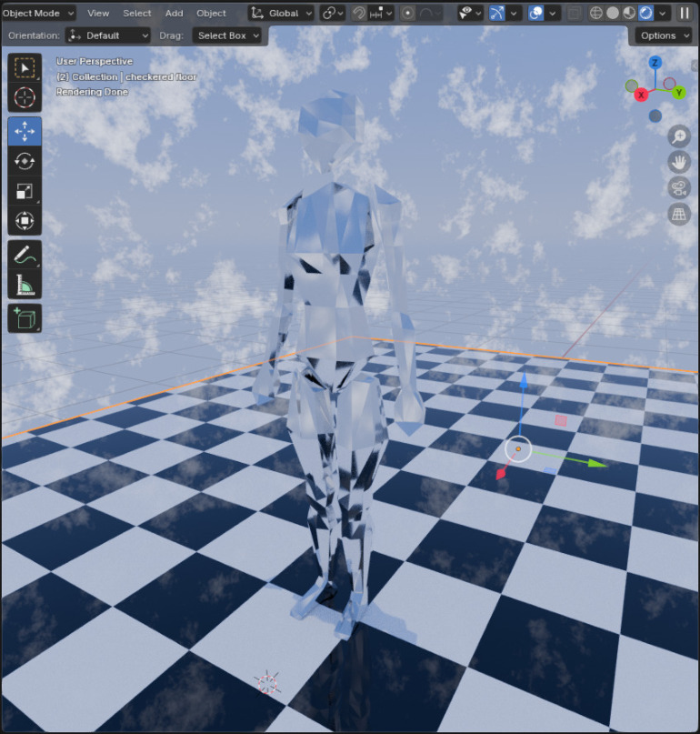Click the blue Z arrow of move gizmo
Image resolution: width=700 pixels, height=734 pixels.
coord(524,380)
